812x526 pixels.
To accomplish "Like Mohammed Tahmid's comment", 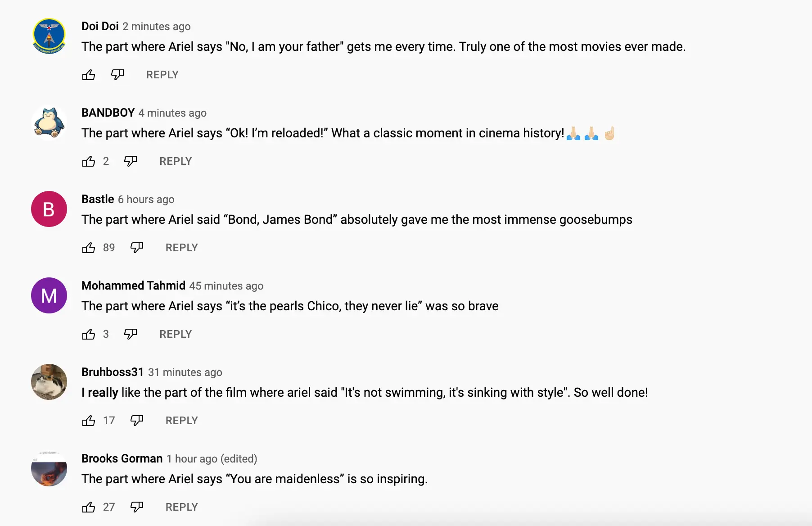I will tap(89, 334).
